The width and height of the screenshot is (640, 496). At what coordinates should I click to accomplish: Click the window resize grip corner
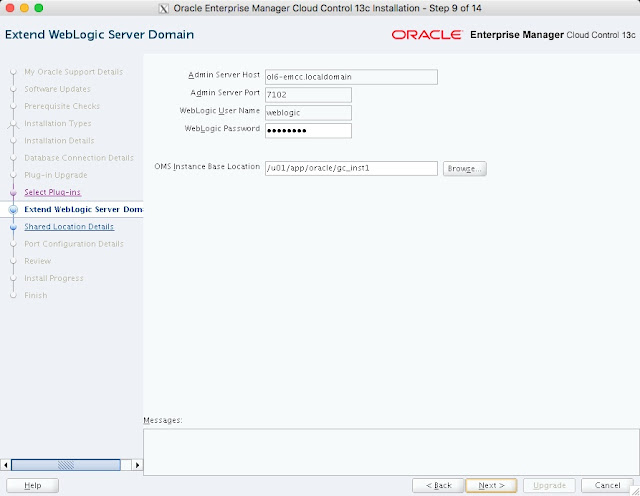click(x=635, y=491)
